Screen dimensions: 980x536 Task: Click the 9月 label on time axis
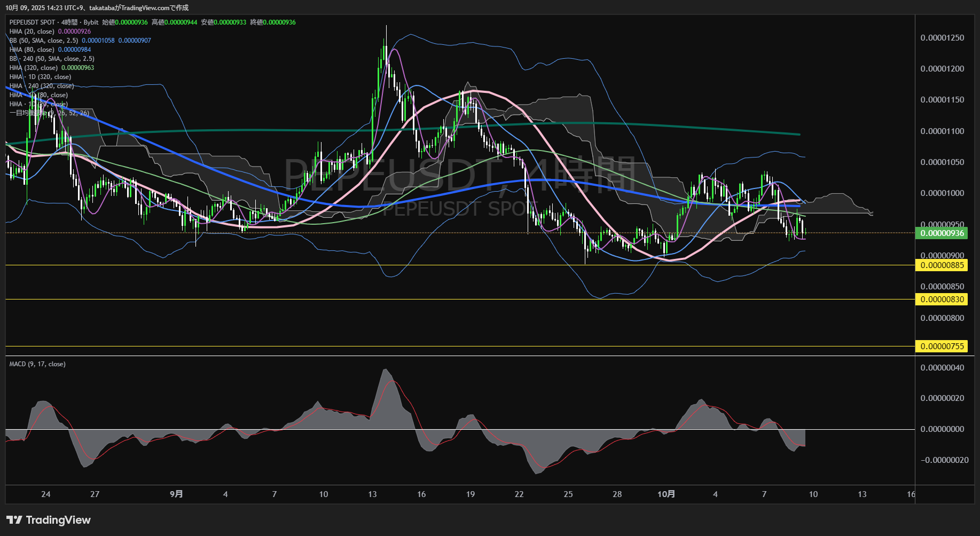[x=176, y=494]
